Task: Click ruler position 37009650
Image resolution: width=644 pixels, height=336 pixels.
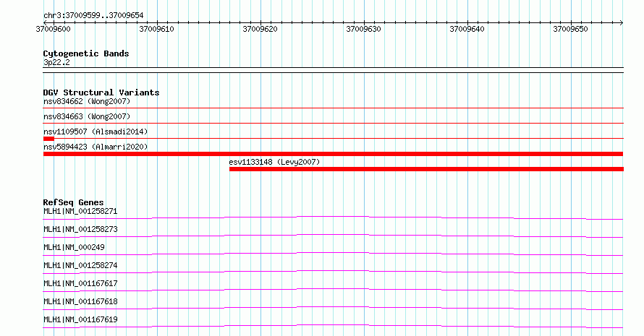Action: 570,29
